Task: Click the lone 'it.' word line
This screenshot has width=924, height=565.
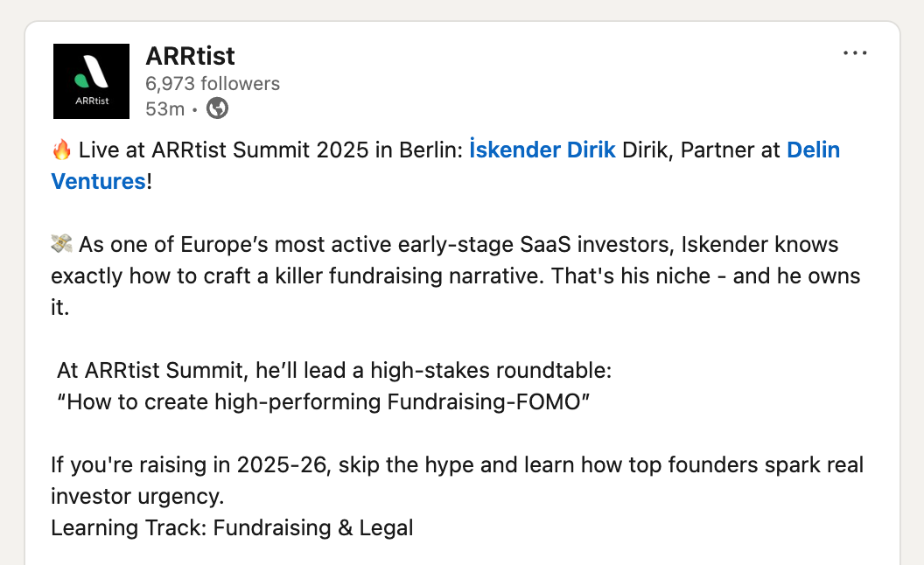Action: [60, 307]
